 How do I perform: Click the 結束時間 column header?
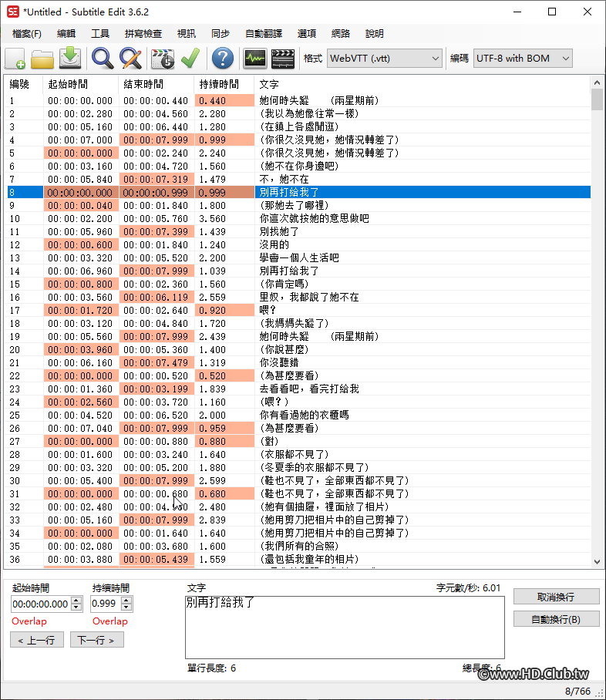[x=157, y=84]
